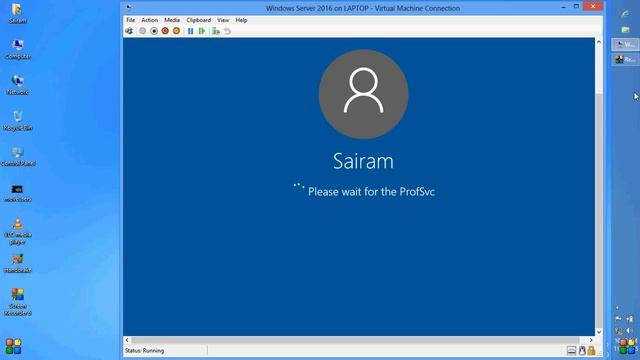Click the green Reset icon

tap(202, 31)
